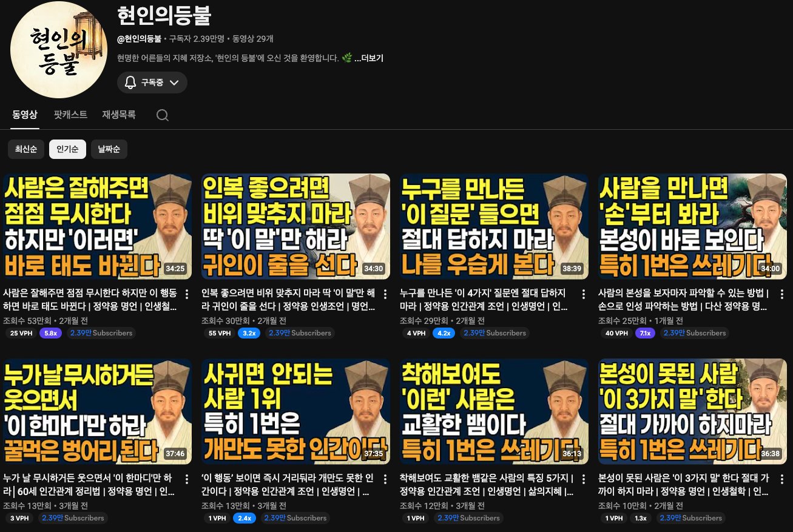Open title link '착해보여도 교활한 뱀같은 사람의 특징 5가지'

pyautogui.click(x=487, y=485)
